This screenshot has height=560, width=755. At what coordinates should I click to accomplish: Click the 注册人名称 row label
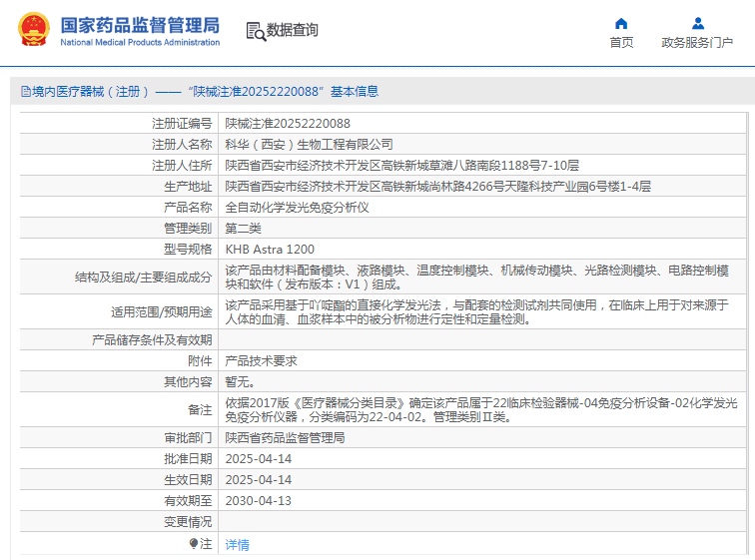click(182, 145)
